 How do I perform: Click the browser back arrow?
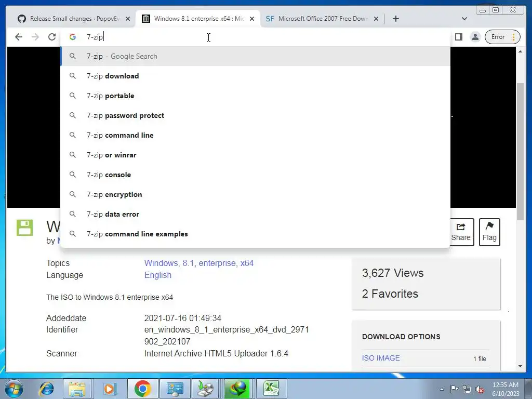(x=19, y=37)
